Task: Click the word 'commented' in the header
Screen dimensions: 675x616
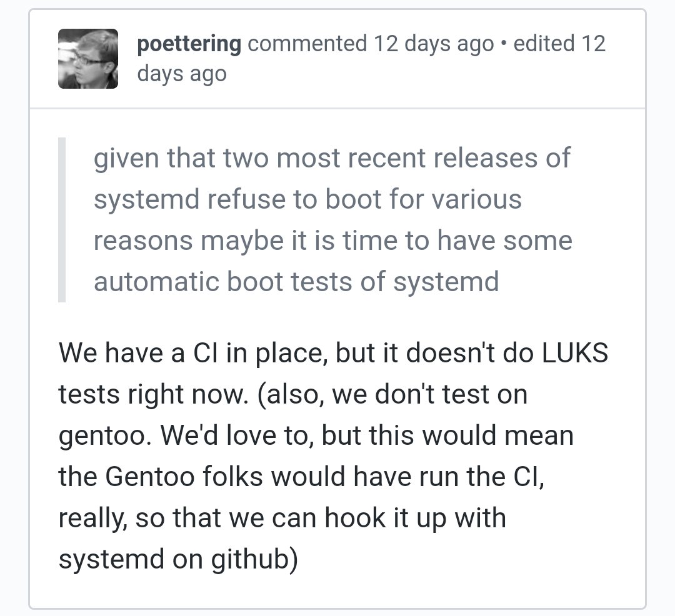Action: point(307,44)
